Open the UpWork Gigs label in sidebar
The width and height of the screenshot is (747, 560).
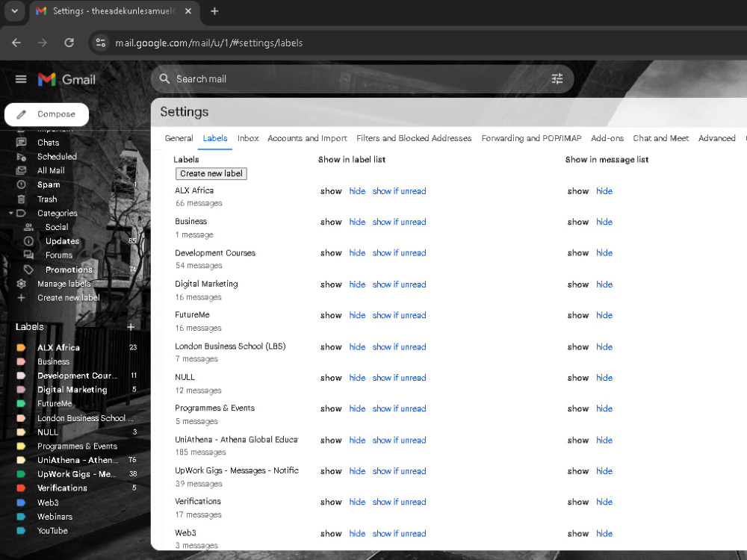tap(76, 474)
